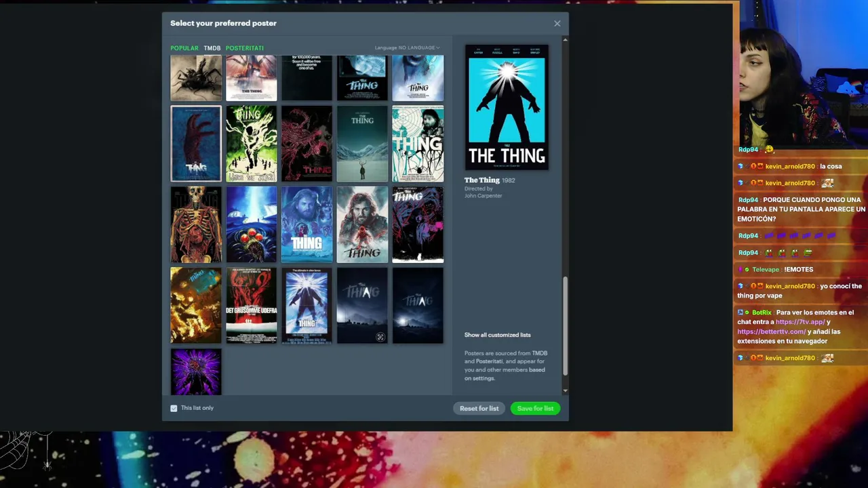This screenshot has width=868, height=488.
Task: Click the 'la cosa' chat message
Action: click(x=831, y=167)
